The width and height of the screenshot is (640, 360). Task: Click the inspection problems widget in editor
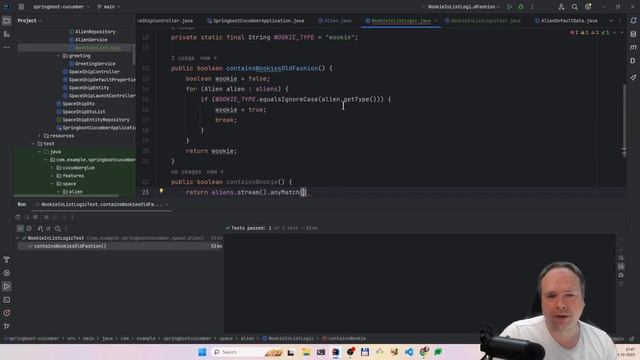click(590, 32)
